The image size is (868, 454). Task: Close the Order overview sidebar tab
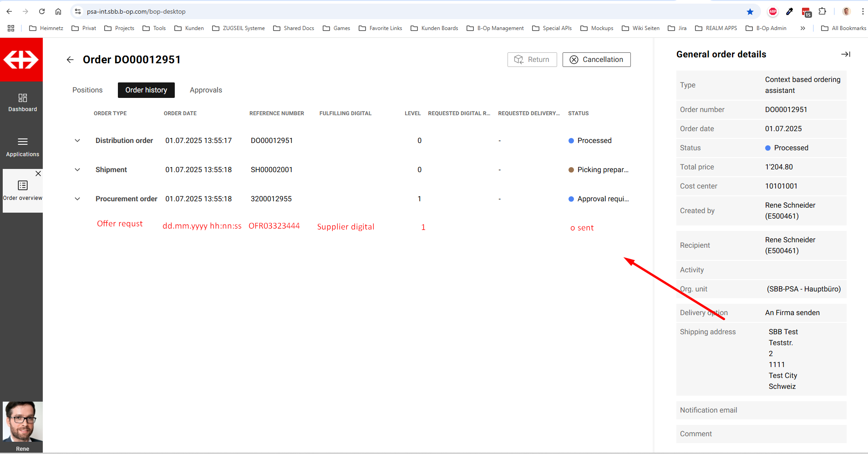click(38, 173)
